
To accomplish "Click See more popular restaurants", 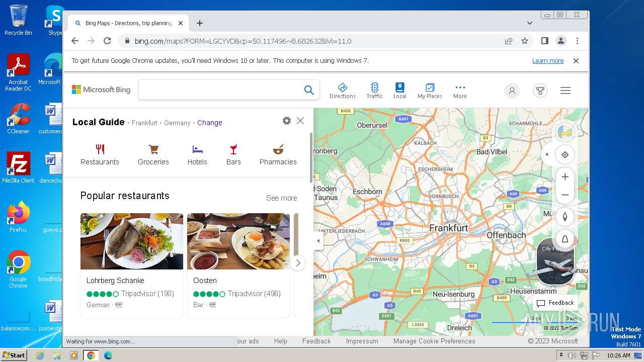I will (x=282, y=198).
